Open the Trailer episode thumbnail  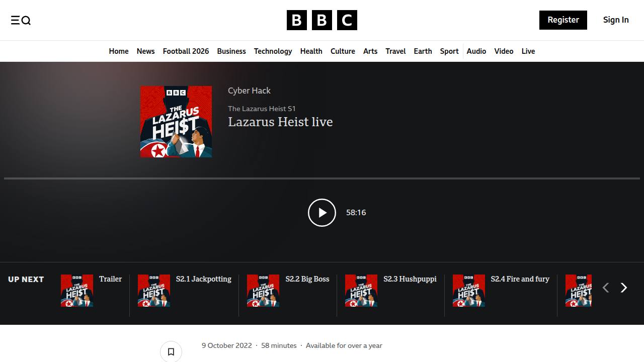pos(77,291)
